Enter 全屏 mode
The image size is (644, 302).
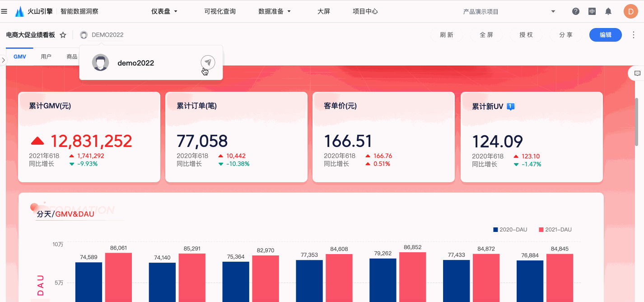pos(486,35)
